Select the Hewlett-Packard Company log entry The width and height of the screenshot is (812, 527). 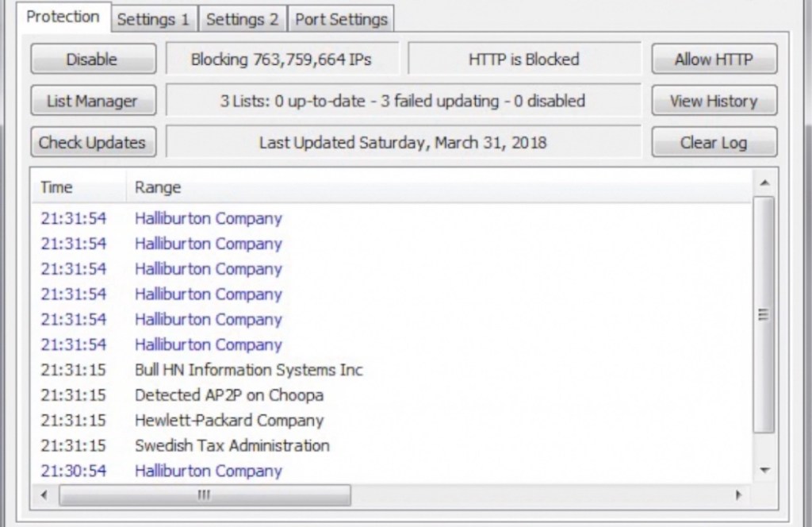228,420
